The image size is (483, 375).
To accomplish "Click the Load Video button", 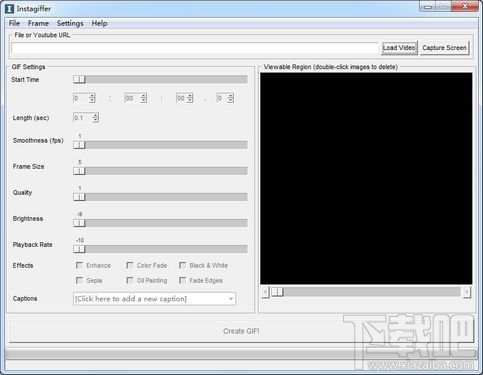I will [399, 48].
